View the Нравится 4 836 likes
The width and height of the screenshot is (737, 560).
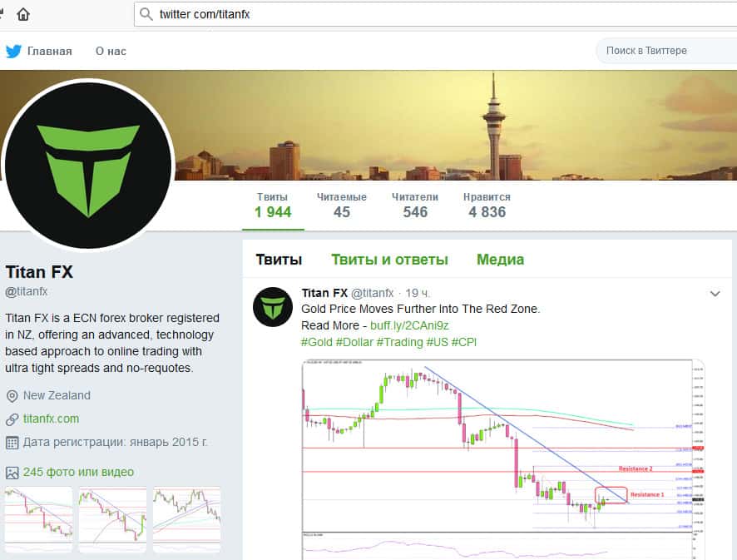coord(487,206)
